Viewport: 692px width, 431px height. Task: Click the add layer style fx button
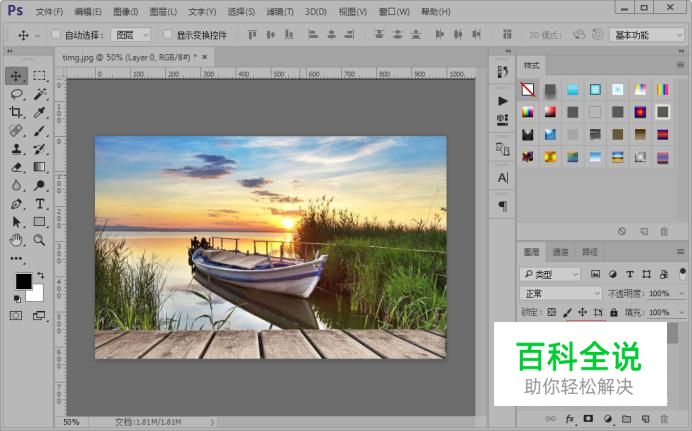pos(570,419)
